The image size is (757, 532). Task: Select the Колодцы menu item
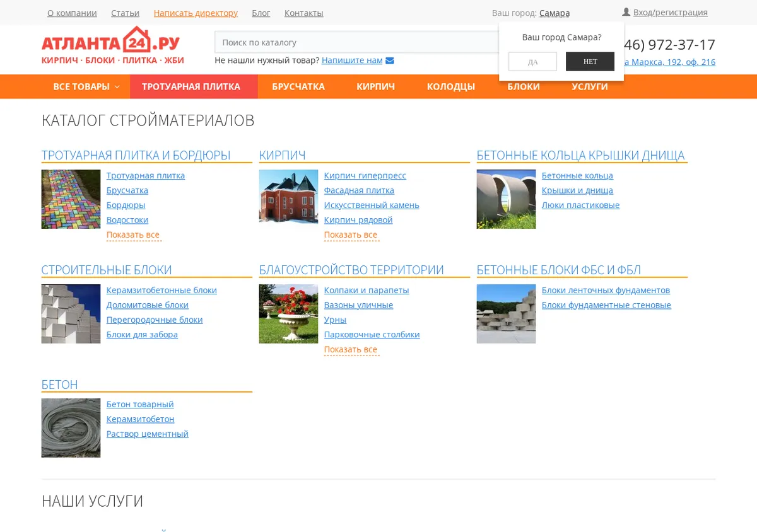pos(451,87)
